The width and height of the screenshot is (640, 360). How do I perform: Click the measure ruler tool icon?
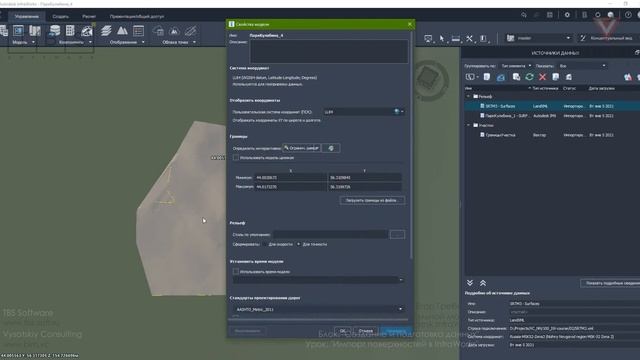pos(456,38)
